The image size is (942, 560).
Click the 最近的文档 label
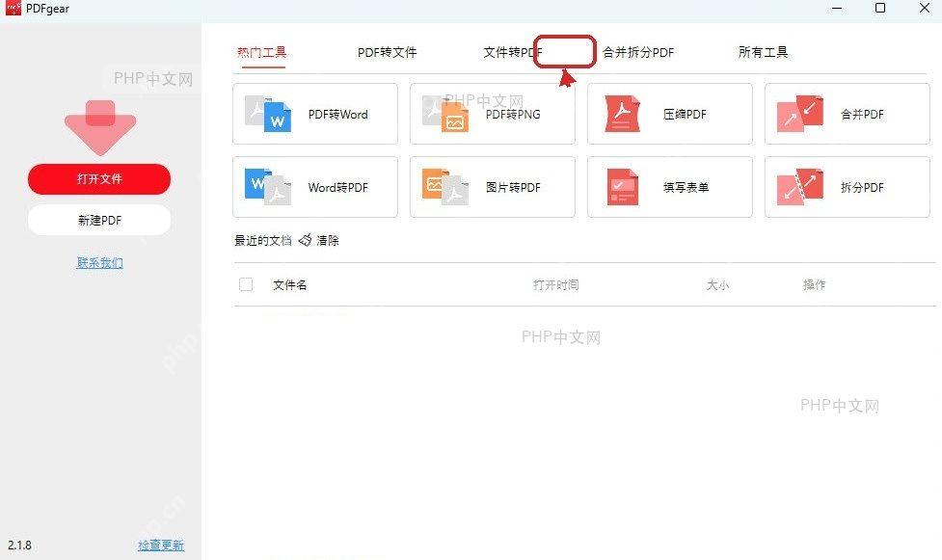(x=262, y=240)
